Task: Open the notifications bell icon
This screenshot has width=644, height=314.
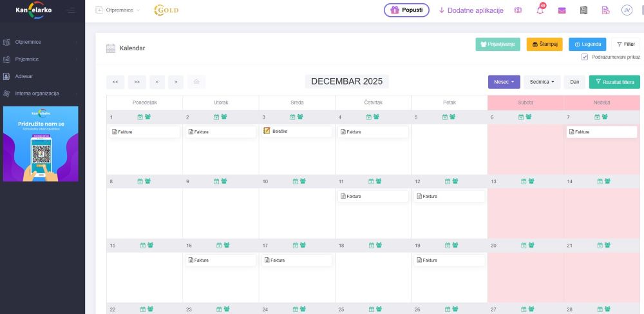Action: 540,10
